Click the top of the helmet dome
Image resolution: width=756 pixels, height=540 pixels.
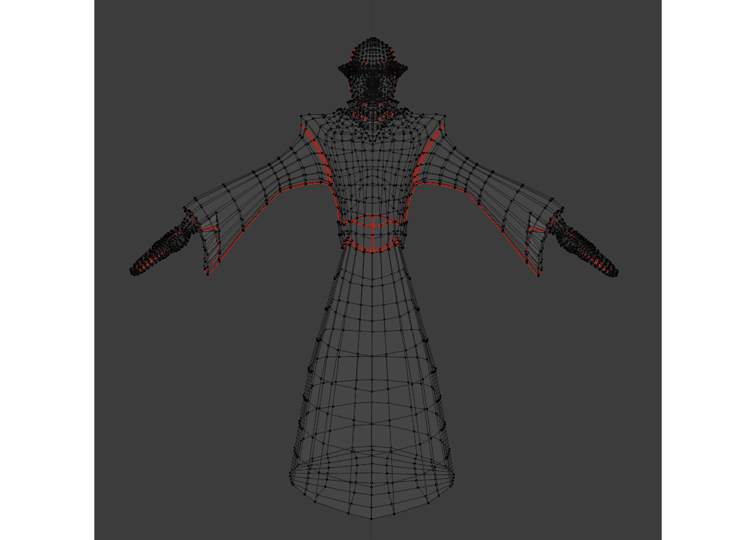[373, 39]
